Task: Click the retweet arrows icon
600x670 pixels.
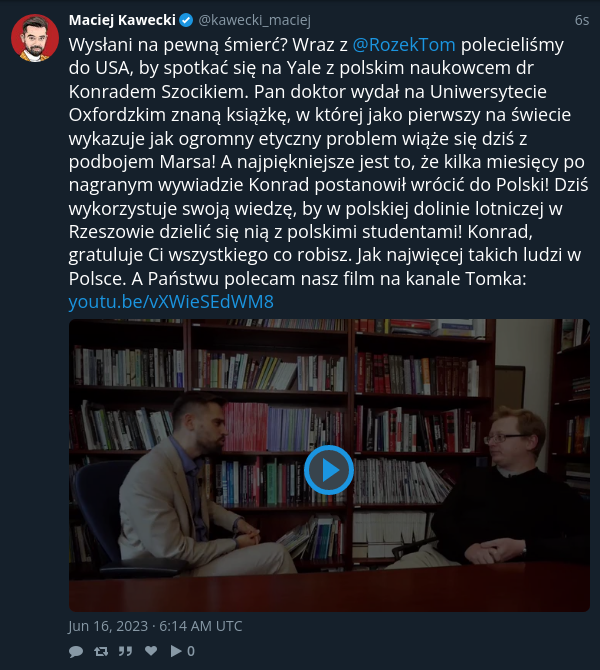Action: [x=101, y=651]
